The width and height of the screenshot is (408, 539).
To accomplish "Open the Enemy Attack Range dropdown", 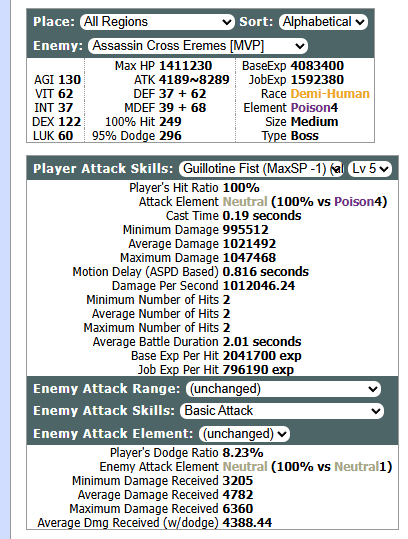I will click(x=284, y=389).
